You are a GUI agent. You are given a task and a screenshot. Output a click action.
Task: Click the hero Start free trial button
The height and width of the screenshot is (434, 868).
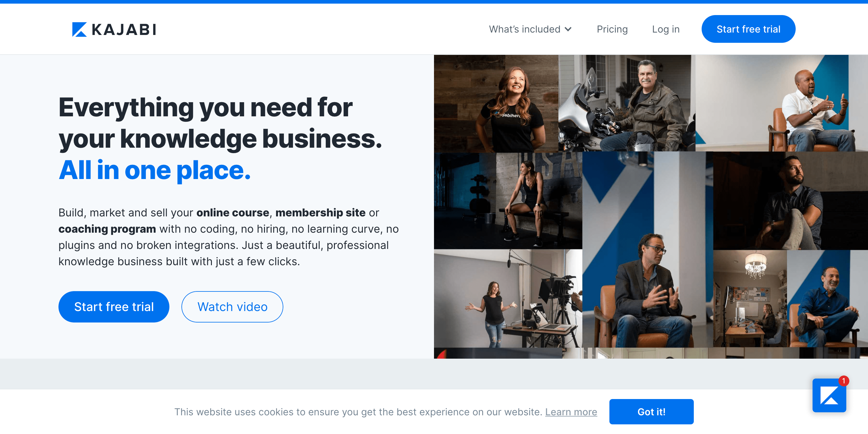point(114,307)
